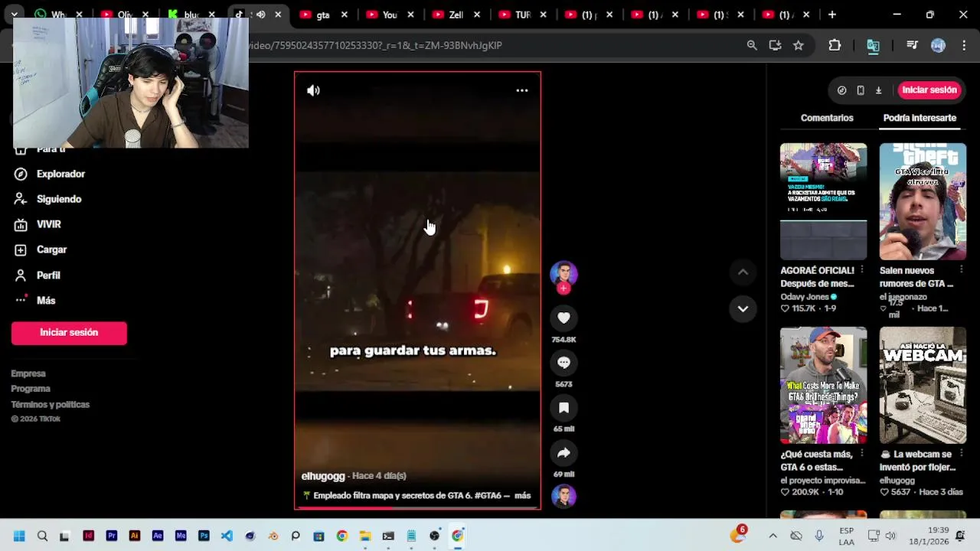Share the video with the arrow icon
This screenshot has width=980, height=551.
point(563,453)
